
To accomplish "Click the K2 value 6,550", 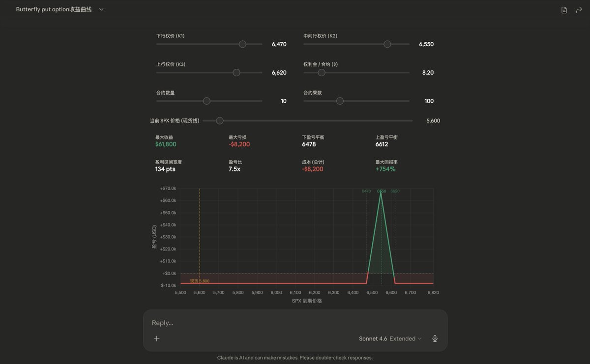I will (x=426, y=44).
